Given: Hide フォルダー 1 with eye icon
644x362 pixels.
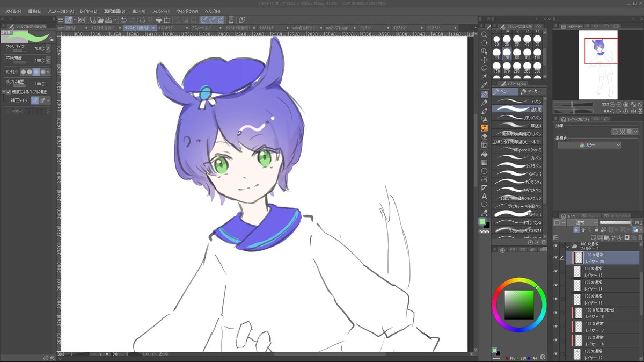Looking at the screenshot, I should (556, 246).
